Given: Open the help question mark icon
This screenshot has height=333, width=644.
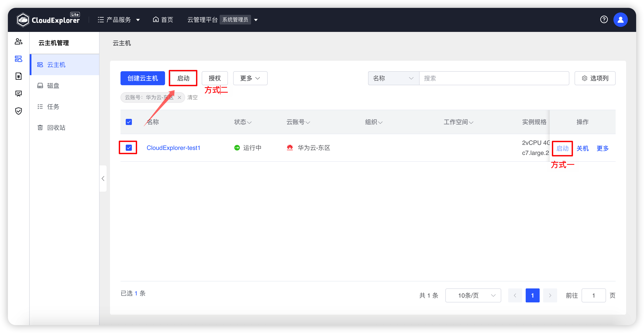Looking at the screenshot, I should tap(604, 19).
